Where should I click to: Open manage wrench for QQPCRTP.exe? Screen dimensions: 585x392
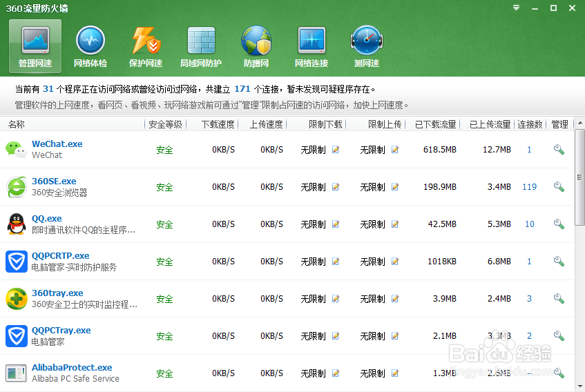559,261
